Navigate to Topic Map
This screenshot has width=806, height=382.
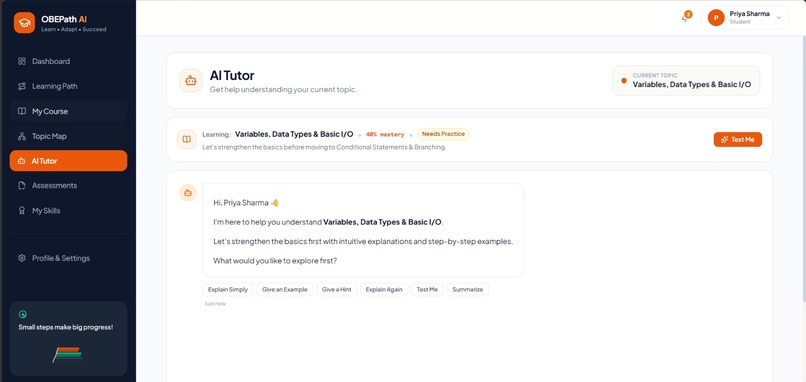[x=68, y=136]
